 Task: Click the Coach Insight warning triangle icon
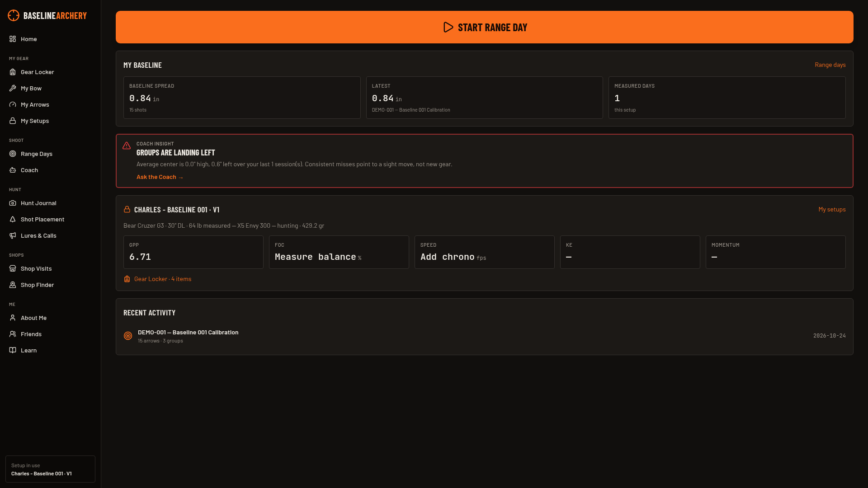tap(127, 145)
